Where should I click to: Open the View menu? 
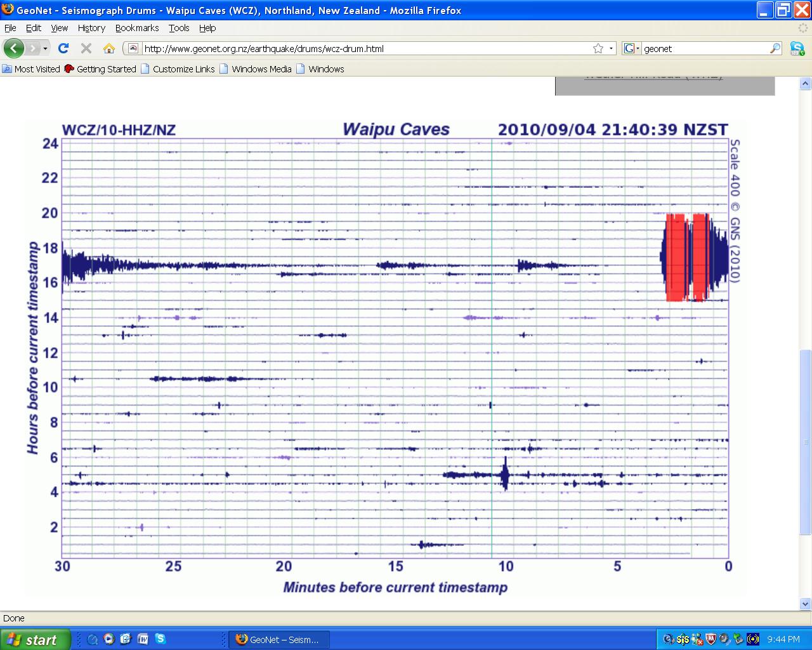(x=60, y=28)
